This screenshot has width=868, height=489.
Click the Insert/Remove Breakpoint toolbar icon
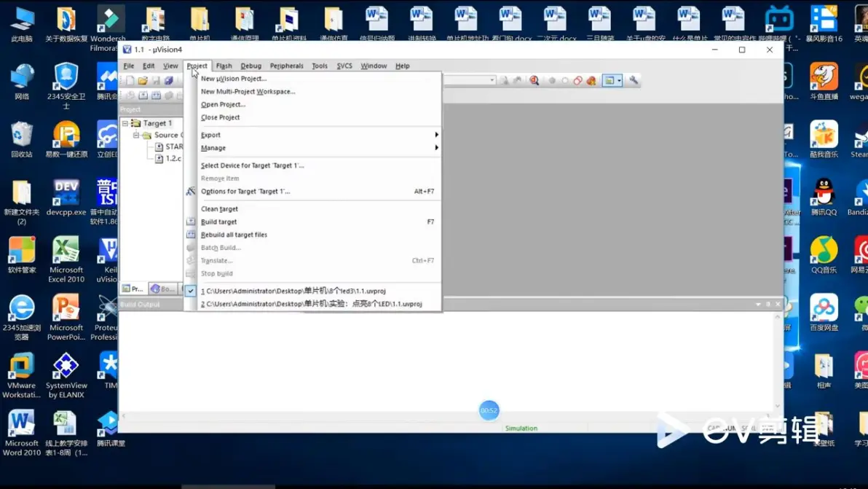[552, 81]
